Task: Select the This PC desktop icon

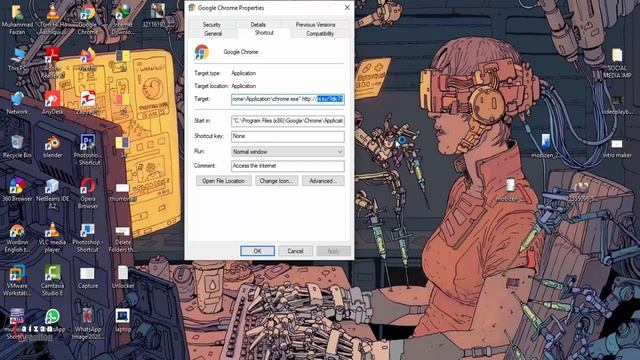Action: pos(17,60)
